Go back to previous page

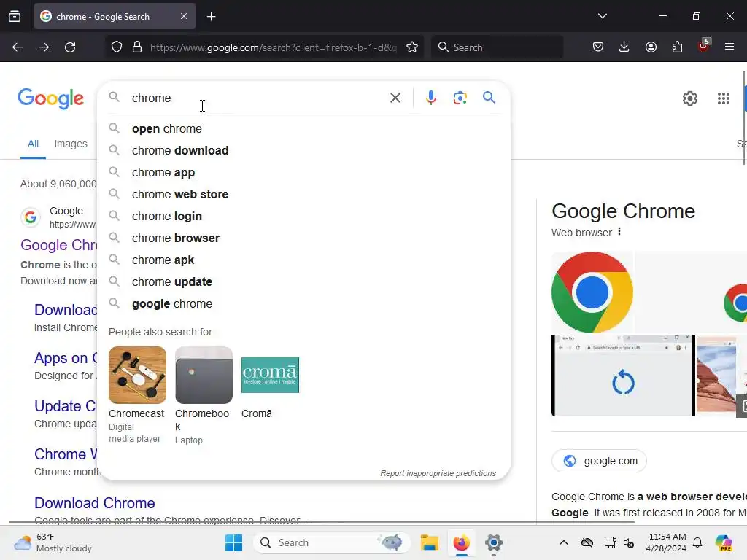(x=18, y=47)
